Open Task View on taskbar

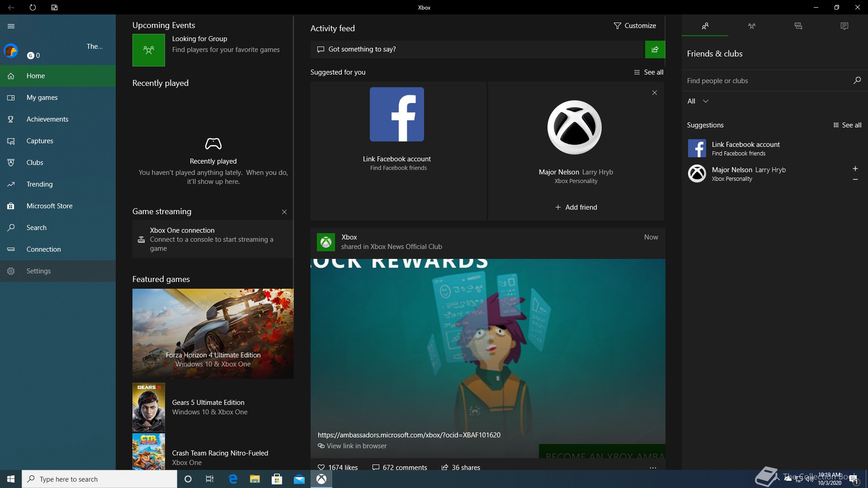click(x=210, y=479)
